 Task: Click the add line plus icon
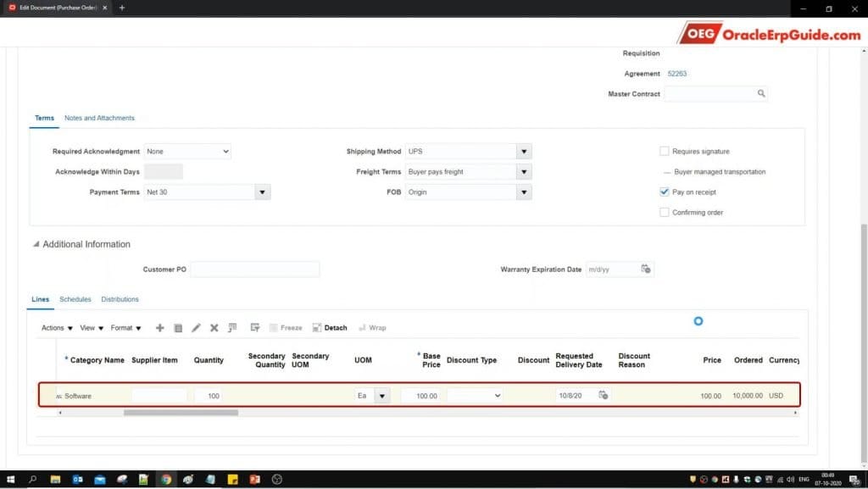pos(160,328)
